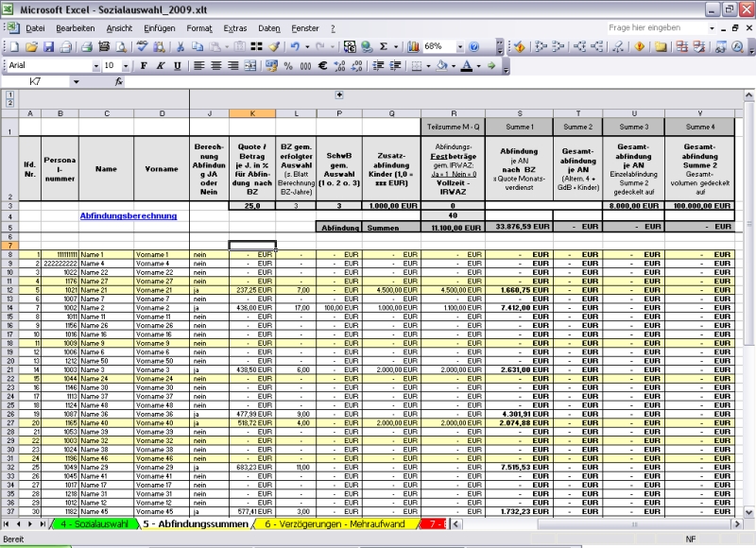Viewport: 756px width, 548px height.
Task: Open the undo history dropdown arrow
Action: [306, 46]
